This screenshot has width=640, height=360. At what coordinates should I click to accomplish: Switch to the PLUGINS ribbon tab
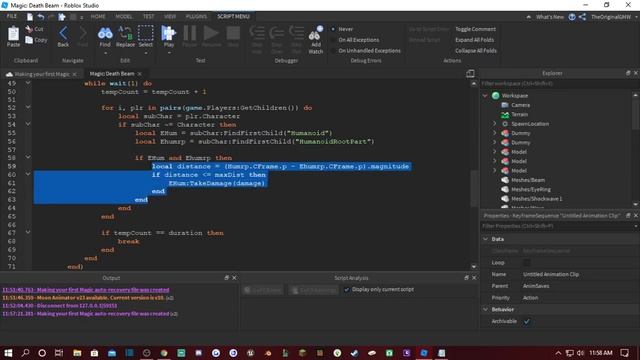pyautogui.click(x=196, y=17)
